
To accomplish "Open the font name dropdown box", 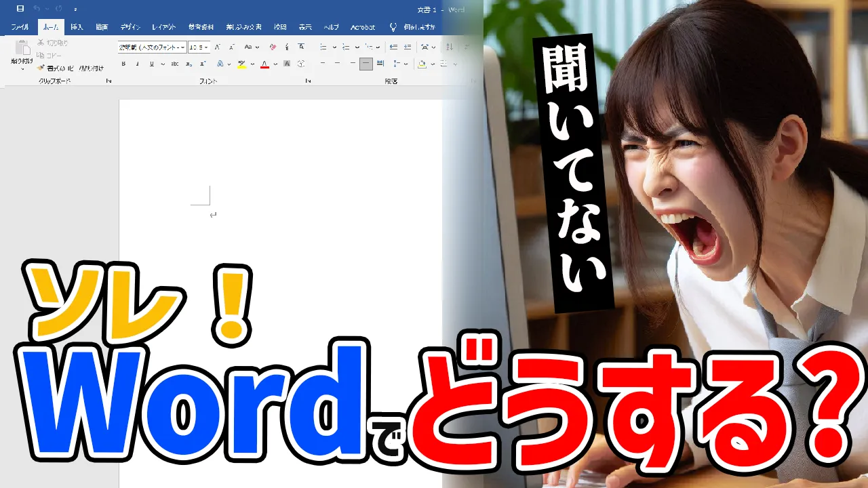I will (152, 47).
